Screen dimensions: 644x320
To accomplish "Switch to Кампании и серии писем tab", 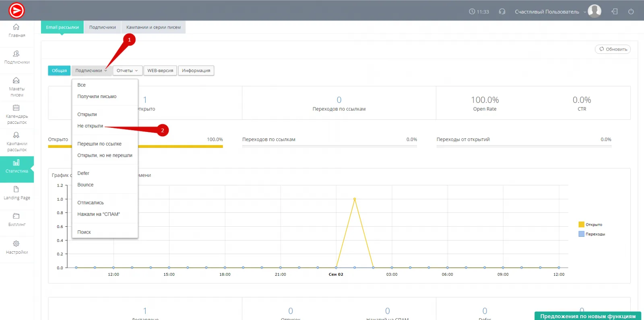I will click(153, 27).
